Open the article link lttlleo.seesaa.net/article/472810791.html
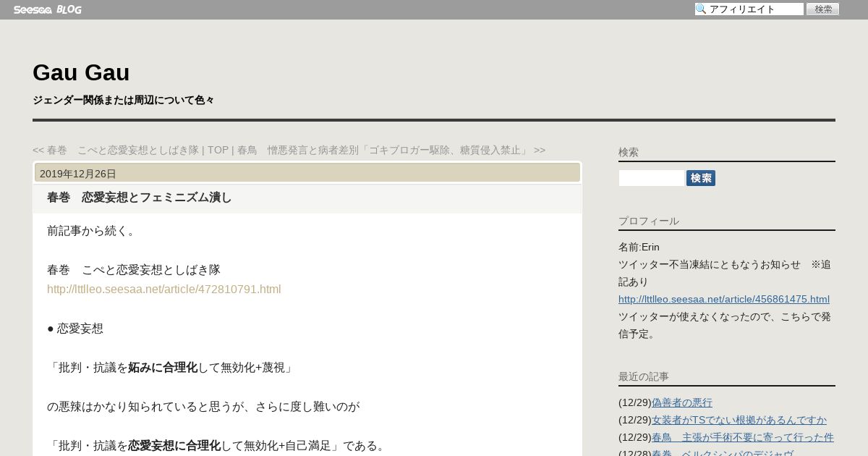The image size is (868, 456). [164, 290]
